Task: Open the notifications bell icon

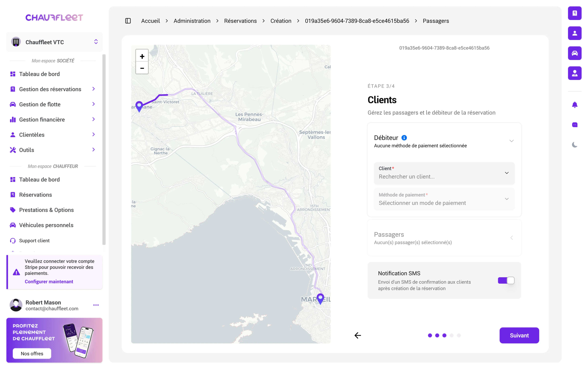Action: 575,105
